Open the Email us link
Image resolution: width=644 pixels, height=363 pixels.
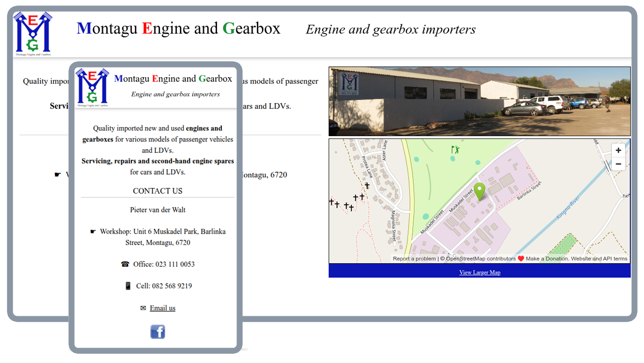(162, 308)
